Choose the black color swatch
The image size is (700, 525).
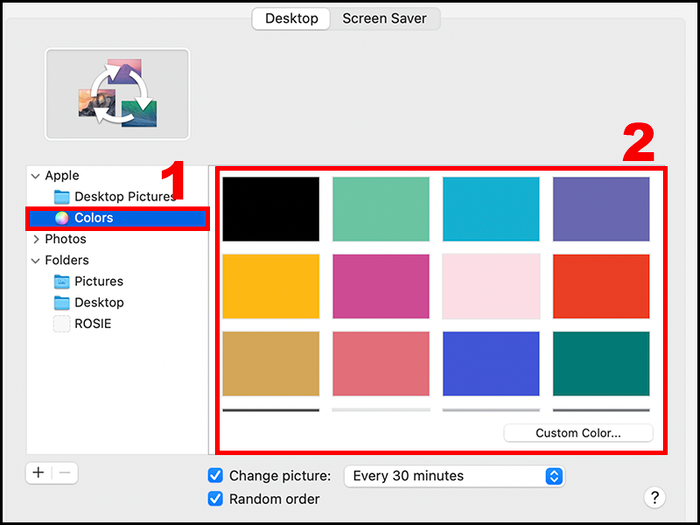pyautogui.click(x=271, y=209)
